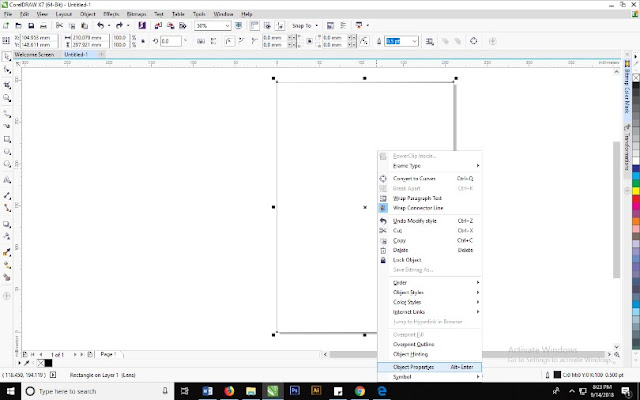
Task: Open Firefox from the taskbar
Action: 229,391
